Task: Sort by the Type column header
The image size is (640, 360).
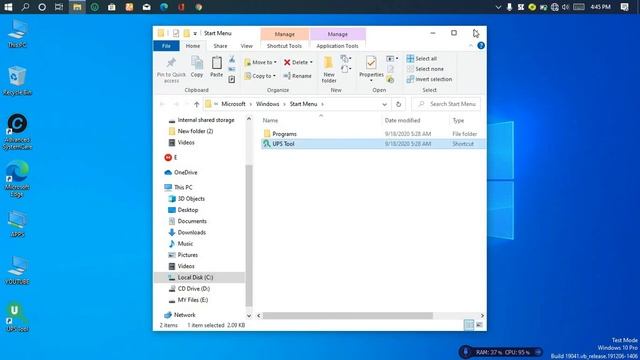Action: pyautogui.click(x=458, y=120)
